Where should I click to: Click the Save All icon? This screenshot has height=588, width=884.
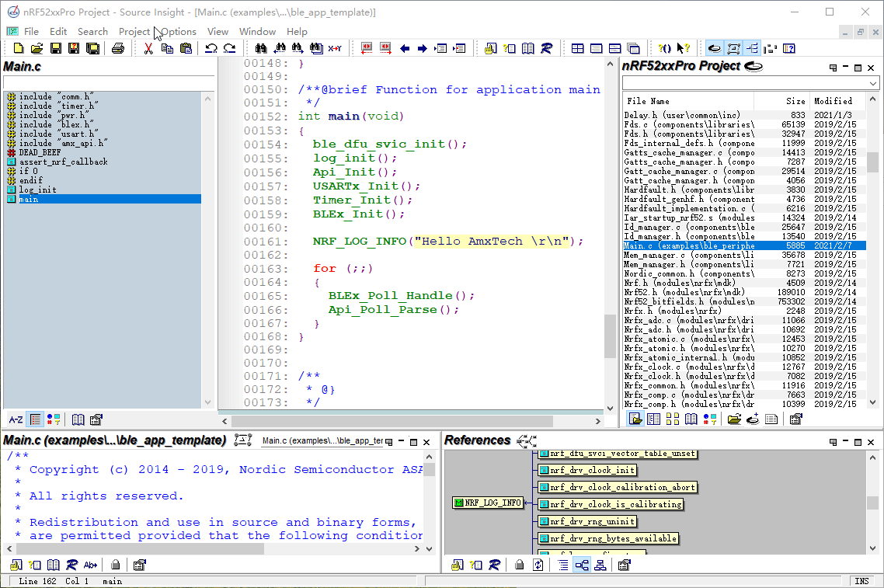pos(93,48)
